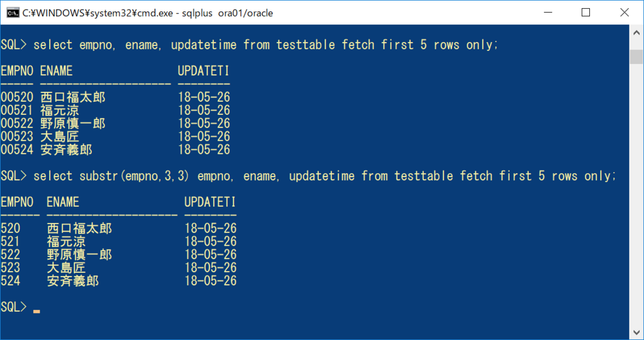
Task: Click the first select empno query line
Action: tap(249, 45)
